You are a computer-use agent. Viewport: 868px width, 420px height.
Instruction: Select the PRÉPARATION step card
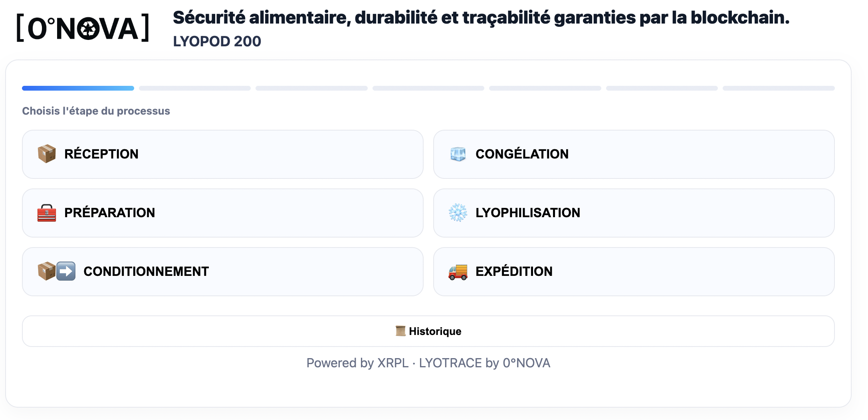pos(222,213)
